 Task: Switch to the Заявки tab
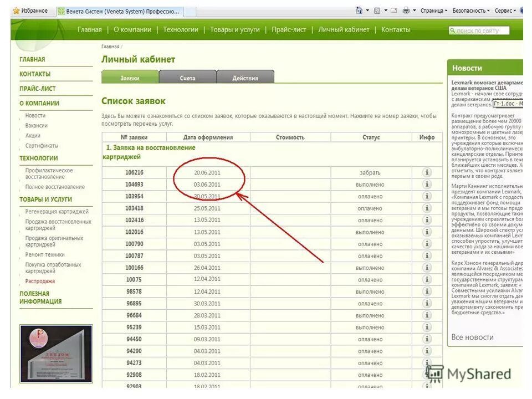[x=130, y=77]
